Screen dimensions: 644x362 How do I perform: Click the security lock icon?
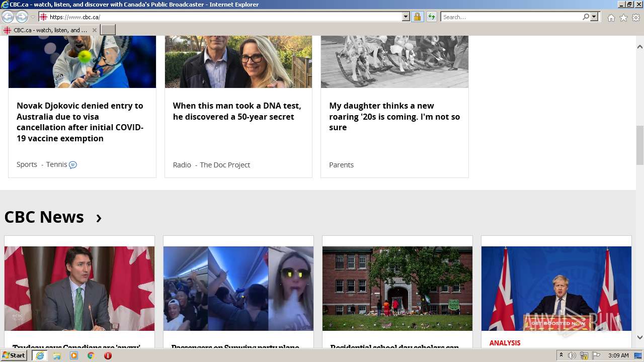pos(417,17)
